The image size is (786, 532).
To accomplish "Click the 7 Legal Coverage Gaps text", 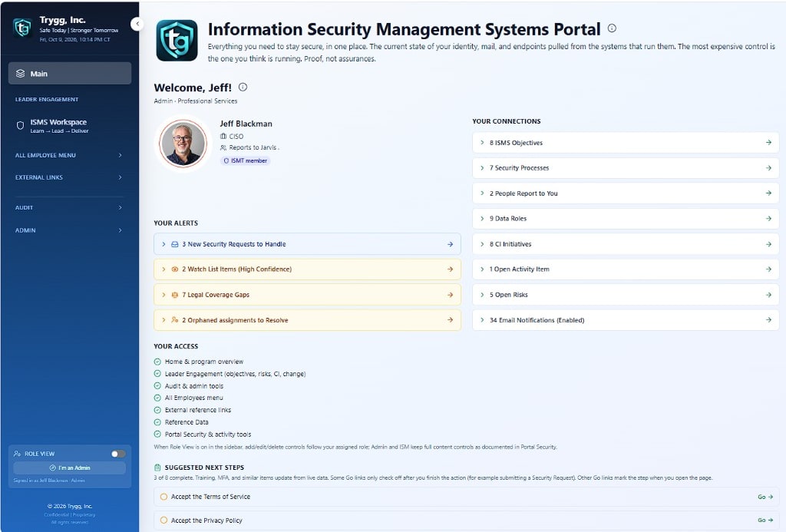I will (x=216, y=295).
